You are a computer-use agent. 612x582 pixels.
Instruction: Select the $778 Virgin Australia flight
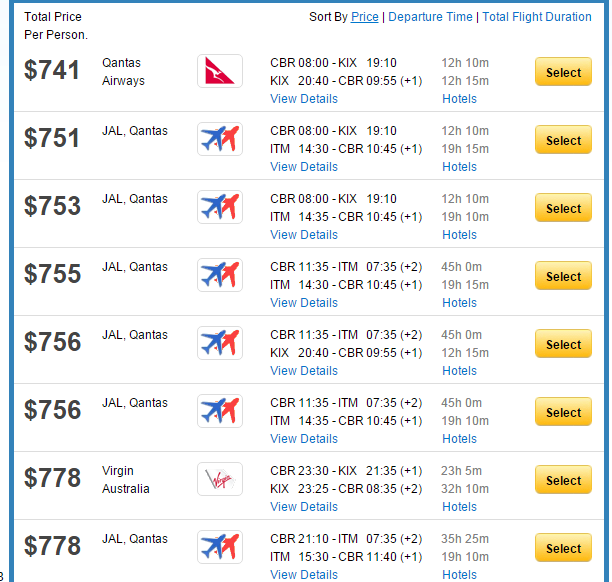tap(563, 480)
